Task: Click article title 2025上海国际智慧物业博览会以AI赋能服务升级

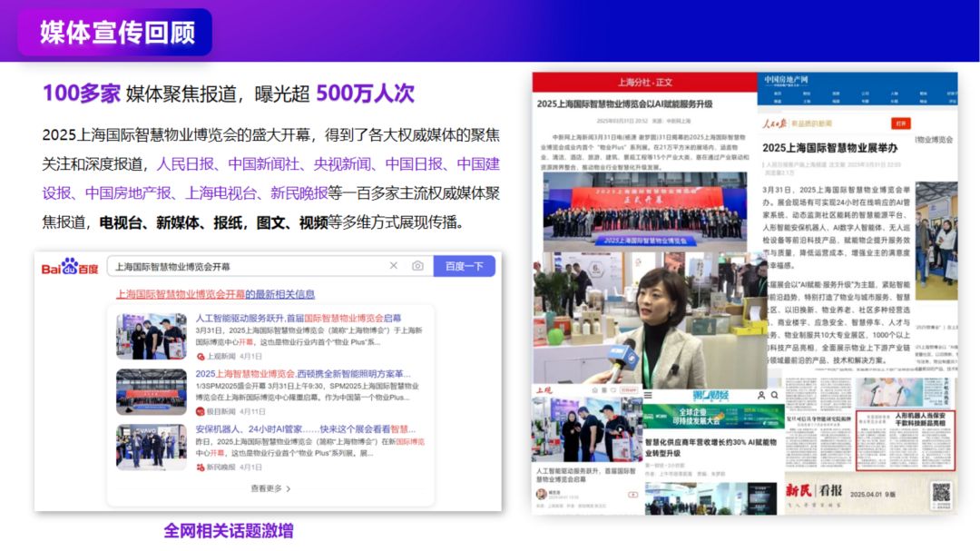Action: coord(624,103)
